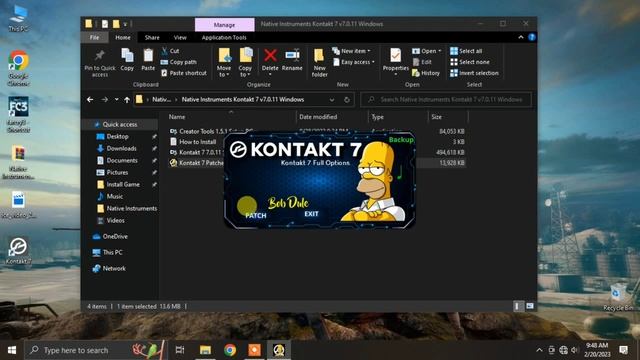Open the New item dropdown
The width and height of the screenshot is (640, 360).
(351, 51)
